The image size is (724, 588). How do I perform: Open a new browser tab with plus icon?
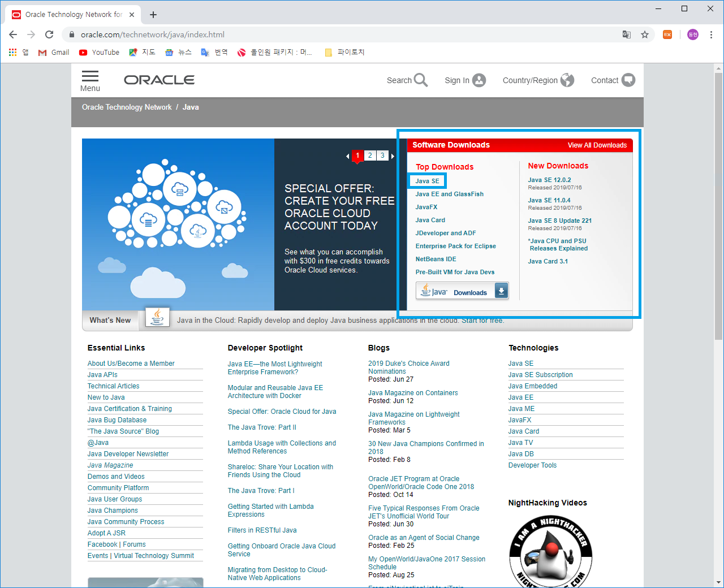pyautogui.click(x=153, y=15)
